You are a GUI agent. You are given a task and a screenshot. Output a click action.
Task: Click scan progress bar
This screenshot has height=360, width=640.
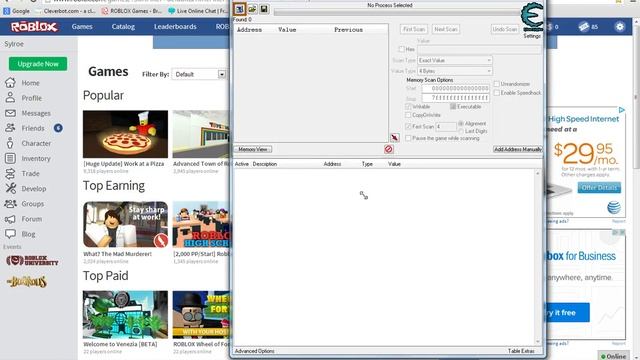pos(397,13)
